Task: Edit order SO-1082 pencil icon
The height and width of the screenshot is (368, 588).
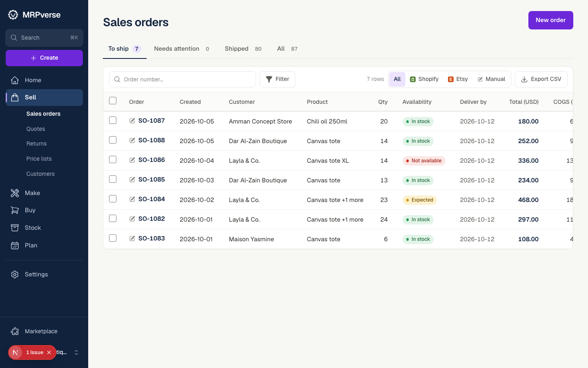Action: pos(132,219)
